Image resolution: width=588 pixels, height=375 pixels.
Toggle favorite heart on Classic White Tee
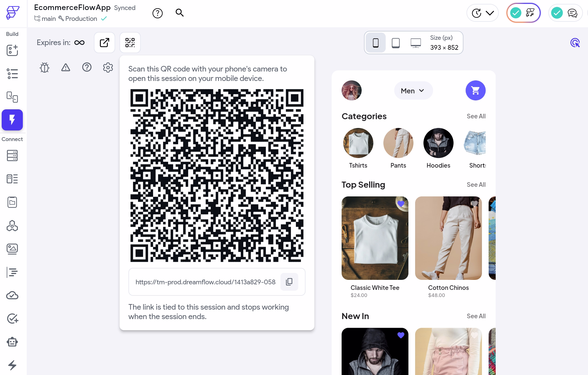pyautogui.click(x=401, y=204)
